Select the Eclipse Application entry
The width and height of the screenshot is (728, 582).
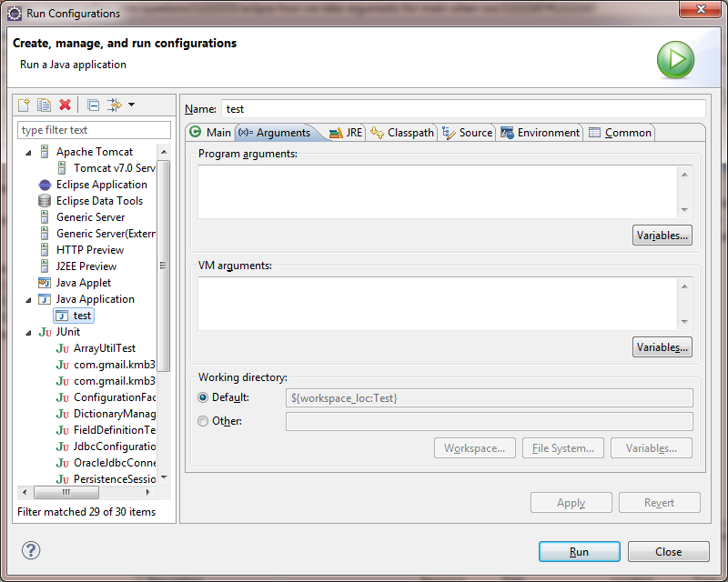click(101, 185)
